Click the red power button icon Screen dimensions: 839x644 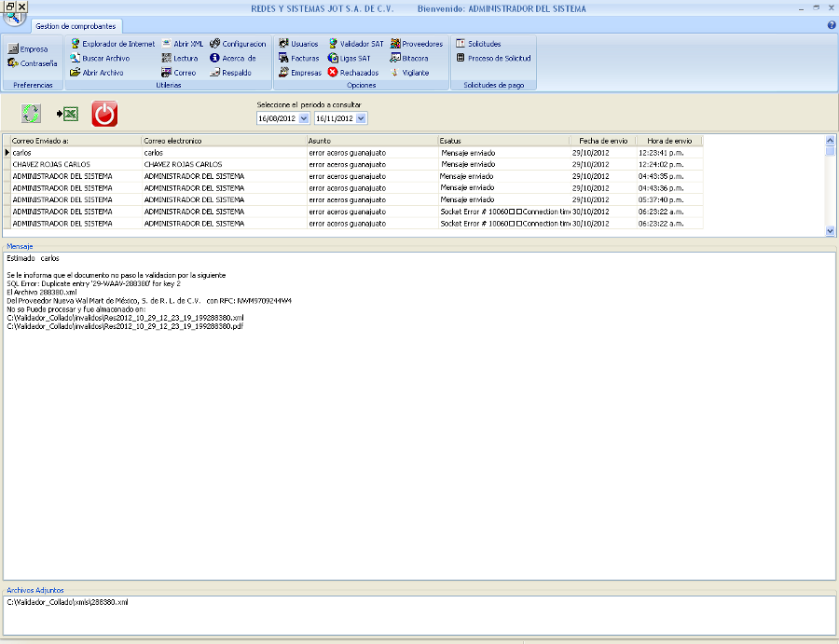(104, 114)
